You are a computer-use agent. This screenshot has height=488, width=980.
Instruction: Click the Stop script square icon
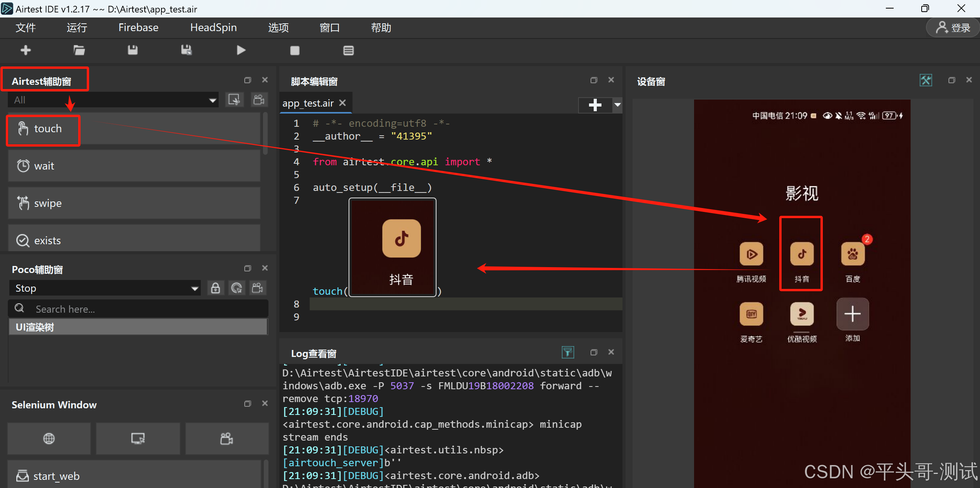[295, 51]
